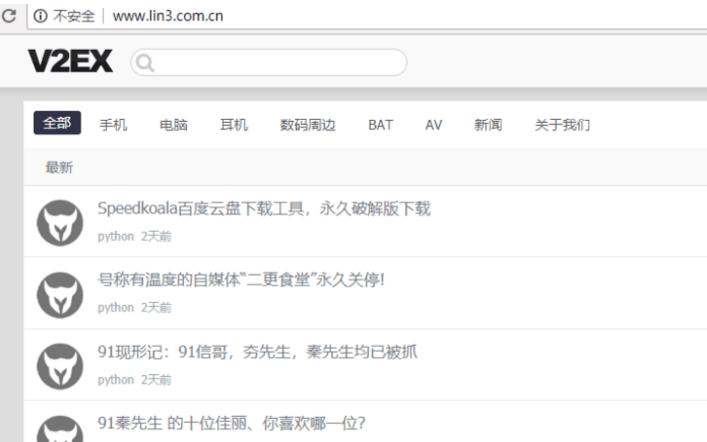Click 2天前 under the Speedkoala post
Image resolution: width=707 pixels, height=442 pixels.
tap(156, 236)
